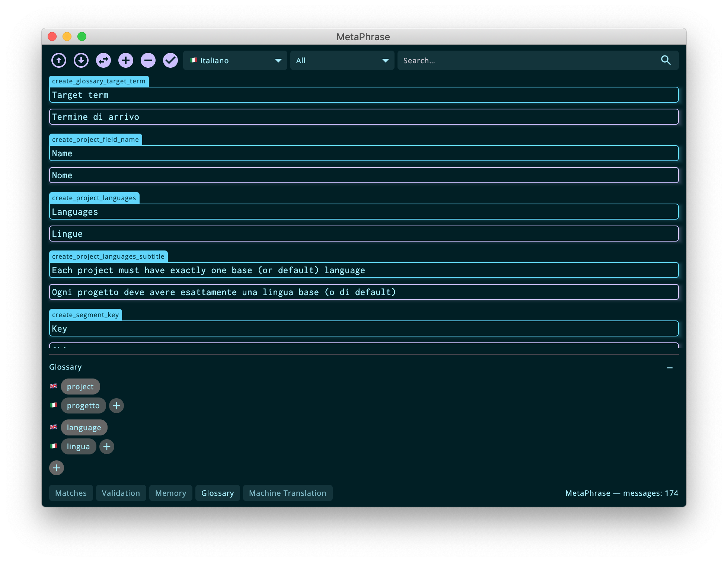
Task: Collapse the Glossary panel with minus icon
Action: pos(670,368)
